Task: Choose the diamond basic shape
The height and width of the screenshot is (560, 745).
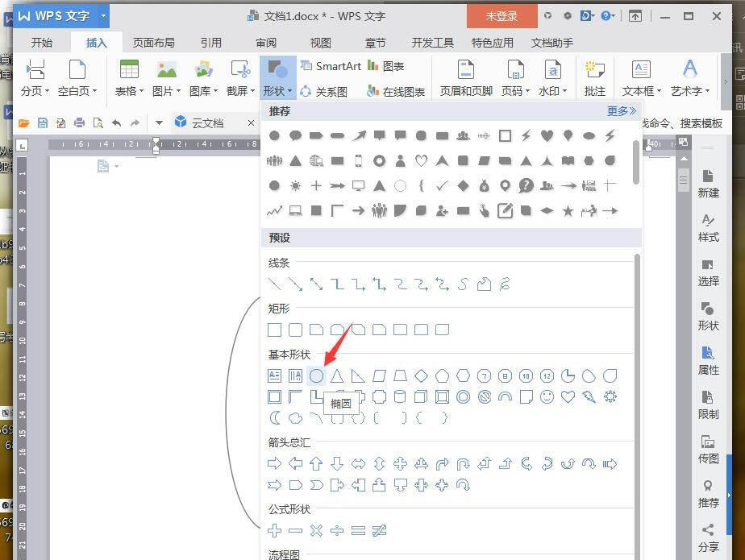Action: (421, 375)
